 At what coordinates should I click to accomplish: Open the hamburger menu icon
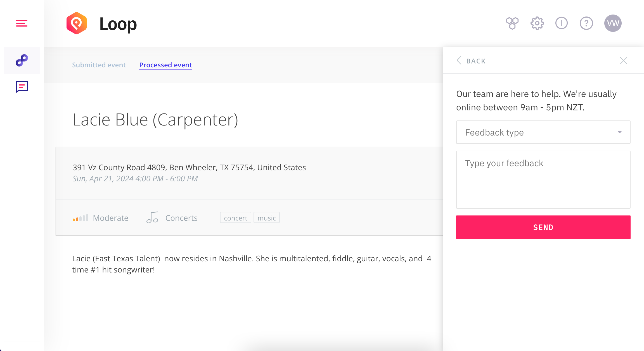click(22, 23)
